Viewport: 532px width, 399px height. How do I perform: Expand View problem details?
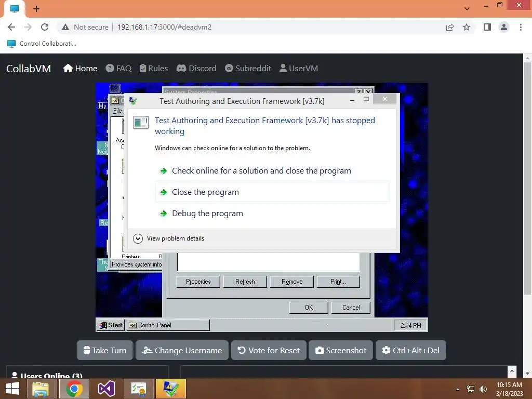coord(169,238)
